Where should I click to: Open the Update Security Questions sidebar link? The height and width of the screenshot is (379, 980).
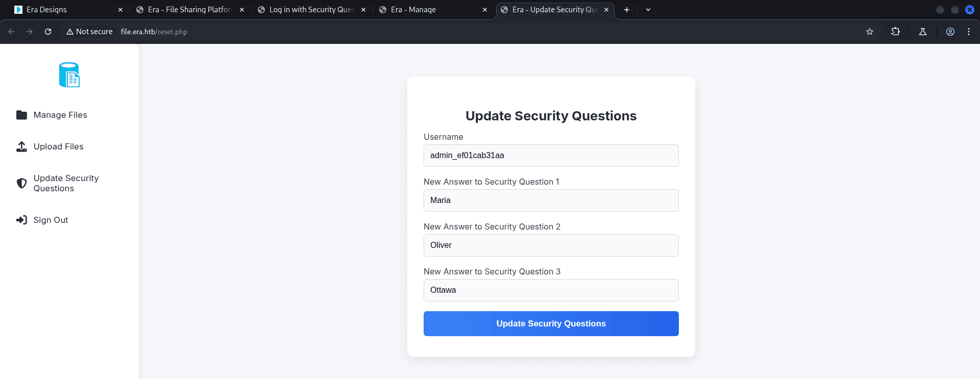66,183
